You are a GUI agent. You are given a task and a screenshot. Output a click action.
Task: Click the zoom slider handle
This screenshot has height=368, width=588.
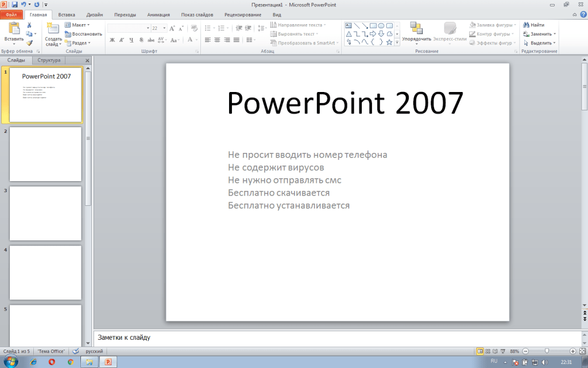[547, 351]
